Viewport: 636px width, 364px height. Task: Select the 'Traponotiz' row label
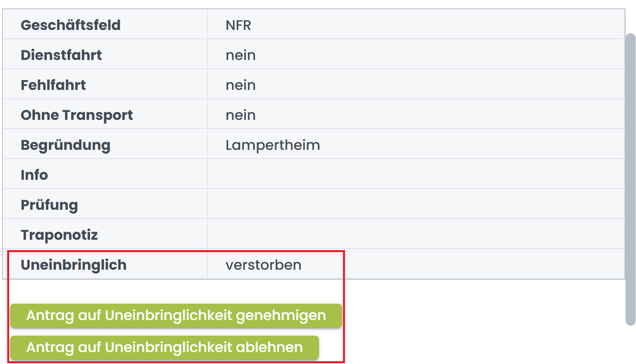[x=59, y=235]
